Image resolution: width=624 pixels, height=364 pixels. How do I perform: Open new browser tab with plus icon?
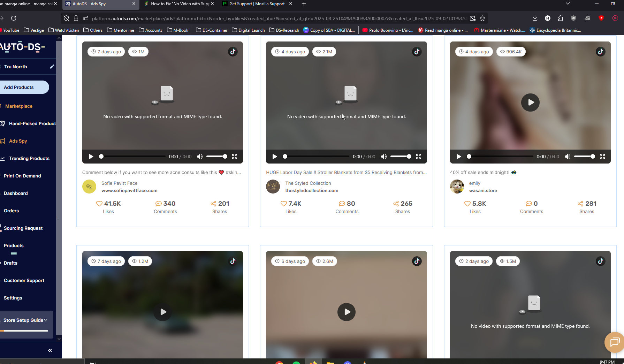(x=304, y=4)
